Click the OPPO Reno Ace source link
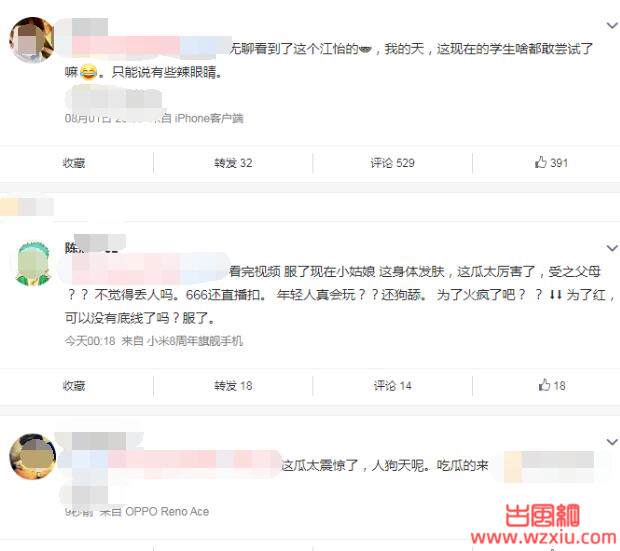This screenshot has width=620, height=551. pos(167,511)
